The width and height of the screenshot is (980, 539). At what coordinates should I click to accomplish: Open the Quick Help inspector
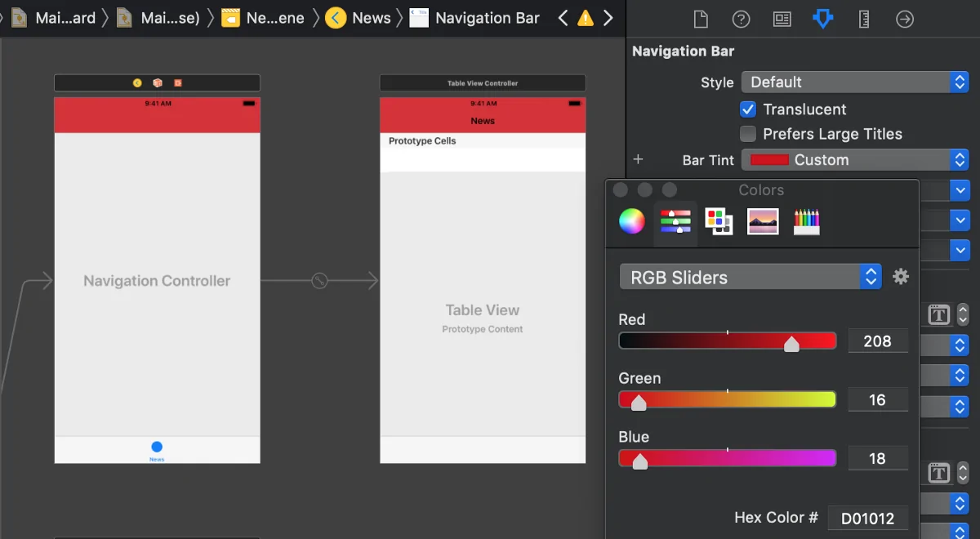[741, 19]
